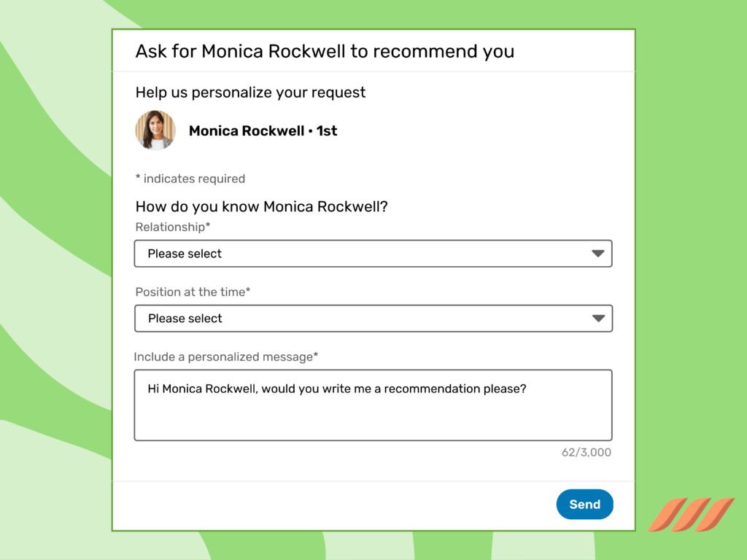Click the Relationship dropdown chevron icon
This screenshot has height=560, width=747.
pyautogui.click(x=597, y=253)
